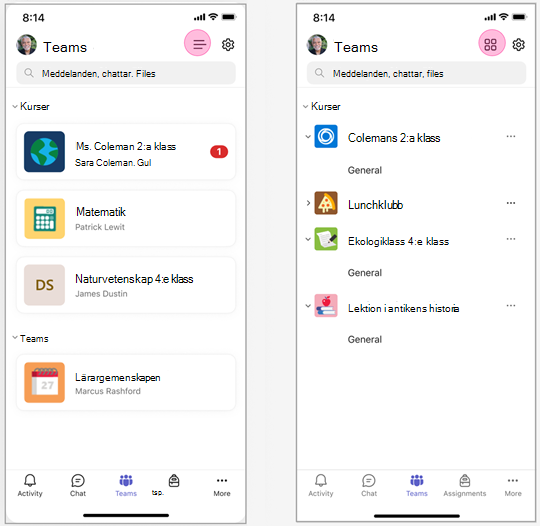Switch to list view in left phone

[197, 43]
